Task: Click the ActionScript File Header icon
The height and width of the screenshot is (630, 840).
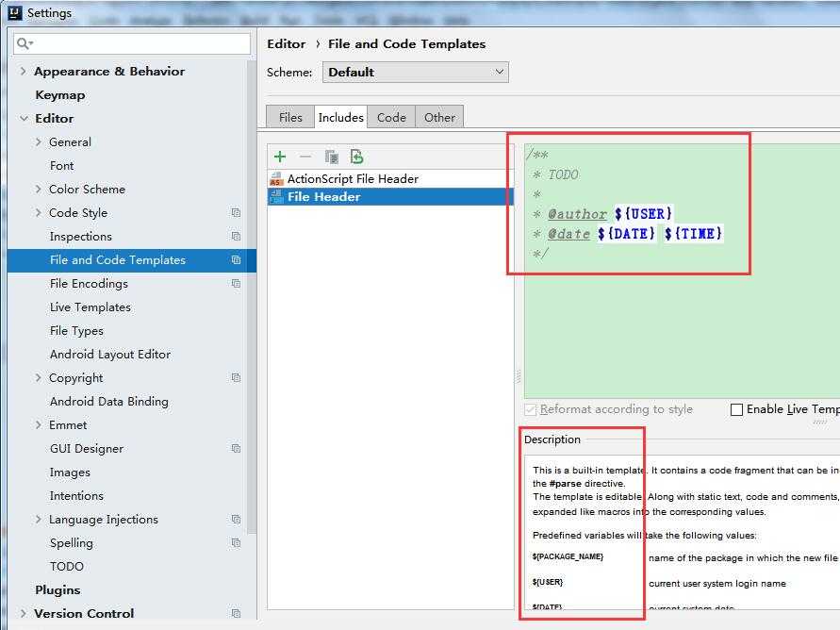Action: (276, 179)
